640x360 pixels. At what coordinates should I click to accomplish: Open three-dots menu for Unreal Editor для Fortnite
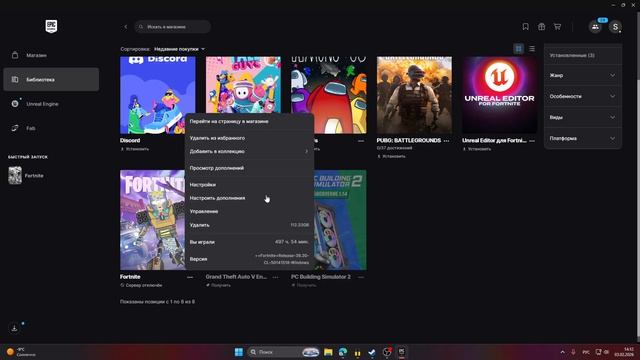(532, 140)
